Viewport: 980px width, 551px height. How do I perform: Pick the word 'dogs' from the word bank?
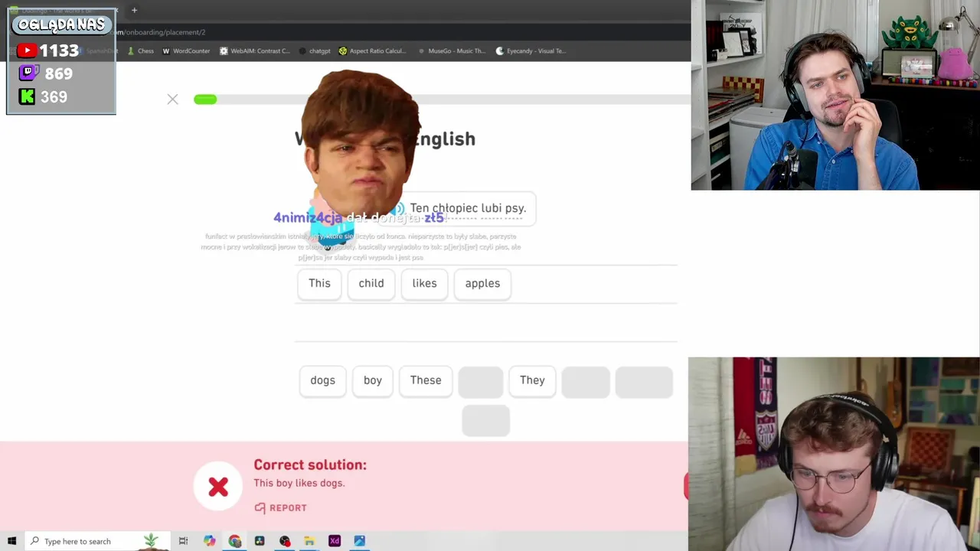coord(322,381)
